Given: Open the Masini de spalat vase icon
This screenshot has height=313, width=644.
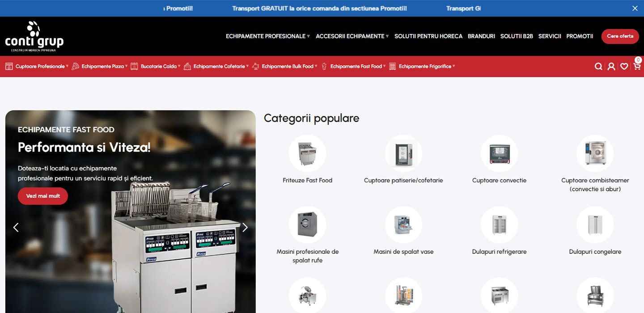Looking at the screenshot, I should point(403,225).
